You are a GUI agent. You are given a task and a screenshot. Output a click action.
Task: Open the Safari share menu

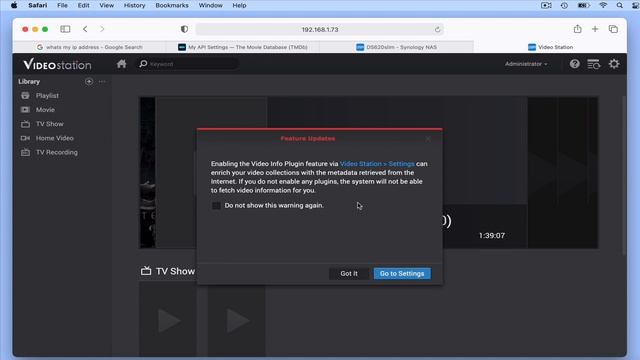pyautogui.click(x=577, y=29)
